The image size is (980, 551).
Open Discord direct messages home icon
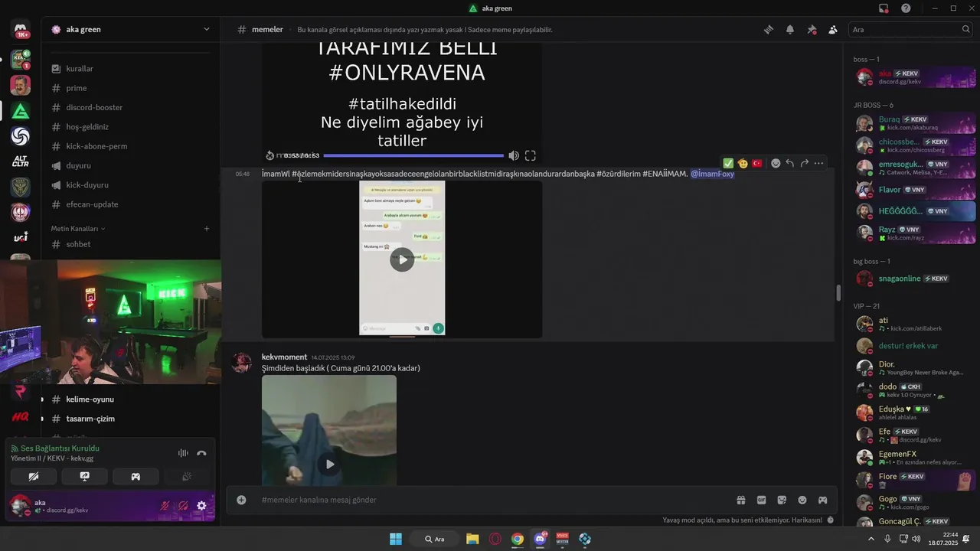click(x=21, y=30)
